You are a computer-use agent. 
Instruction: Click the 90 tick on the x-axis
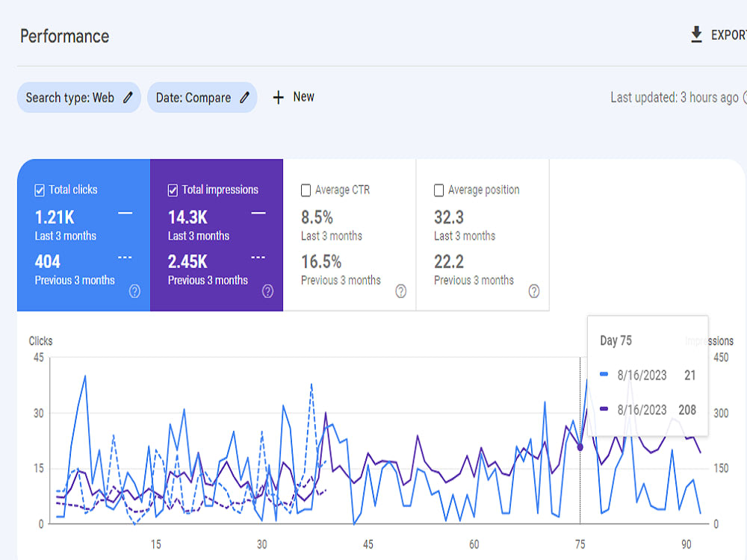[686, 544]
